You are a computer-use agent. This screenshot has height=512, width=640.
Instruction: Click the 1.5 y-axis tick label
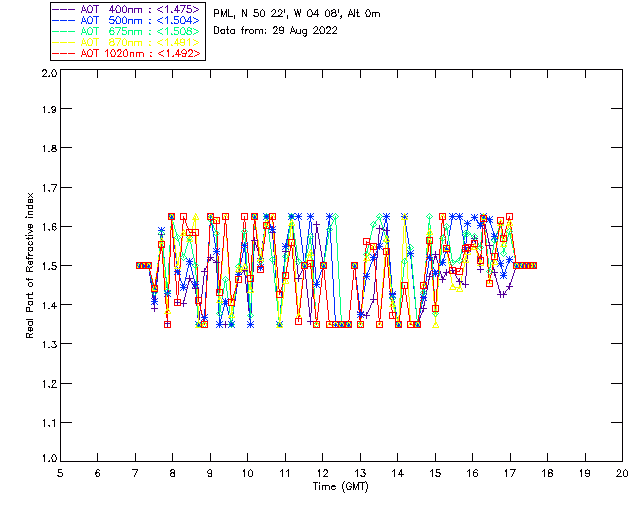49,265
